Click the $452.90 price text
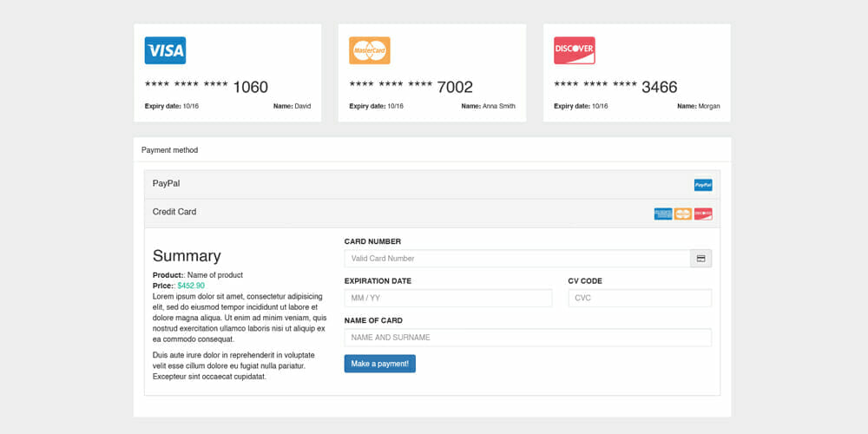The height and width of the screenshot is (434, 868). coord(191,286)
